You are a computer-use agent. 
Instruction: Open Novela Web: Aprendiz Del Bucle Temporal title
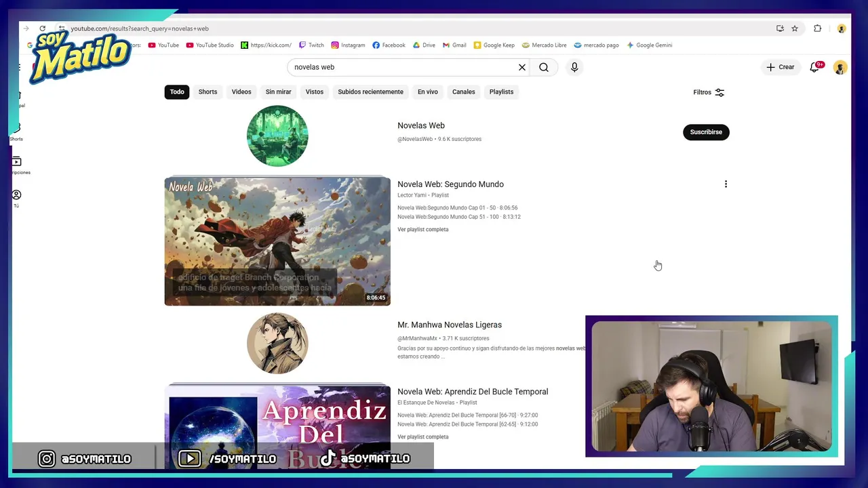pyautogui.click(x=473, y=392)
